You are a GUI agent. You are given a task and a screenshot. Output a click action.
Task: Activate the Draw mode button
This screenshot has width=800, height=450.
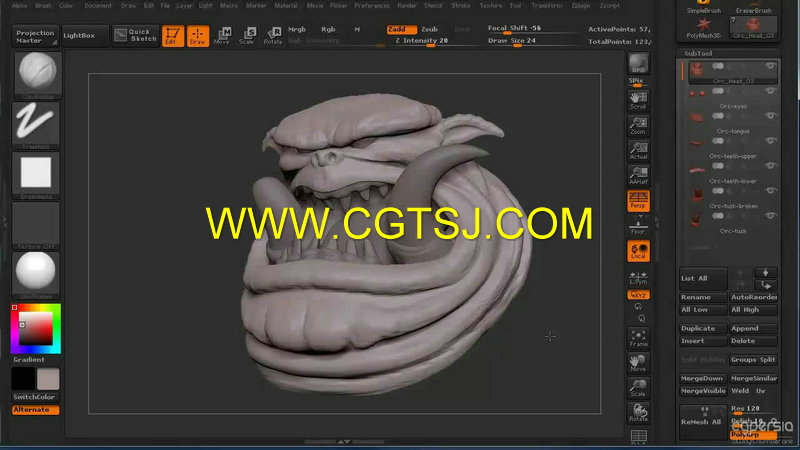click(198, 36)
